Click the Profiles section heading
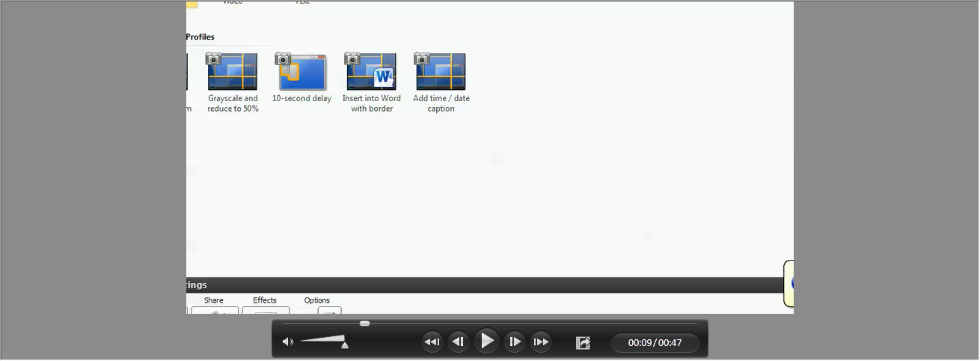This screenshot has width=980, height=361. click(x=200, y=37)
